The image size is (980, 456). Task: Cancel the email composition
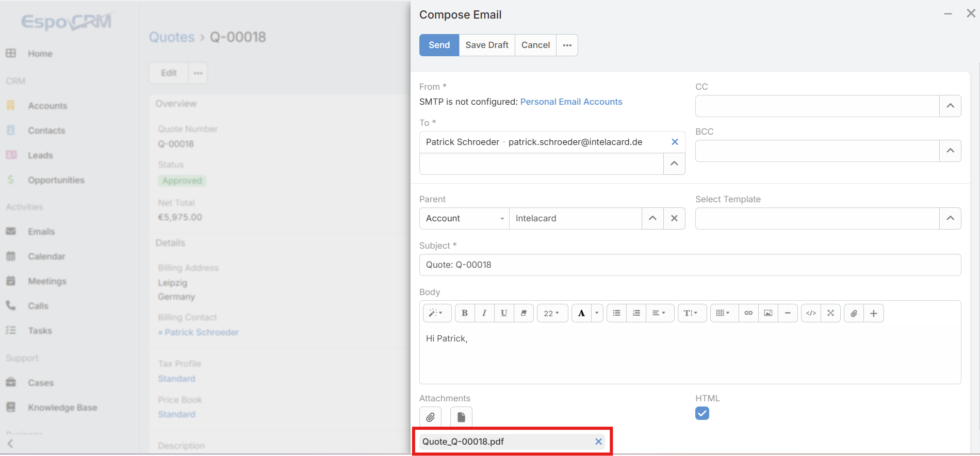(x=535, y=45)
